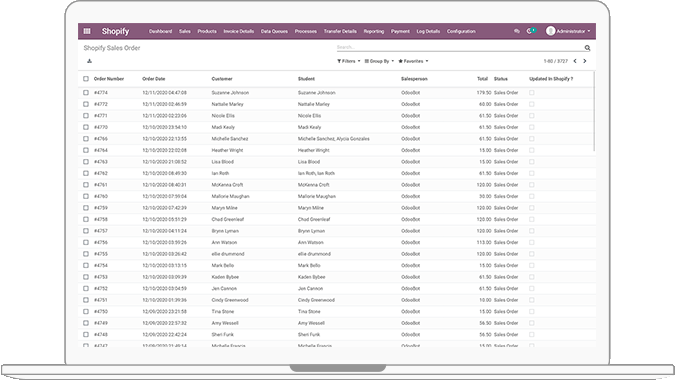Go to previous page arrow
The height and width of the screenshot is (380, 675).
575,61
